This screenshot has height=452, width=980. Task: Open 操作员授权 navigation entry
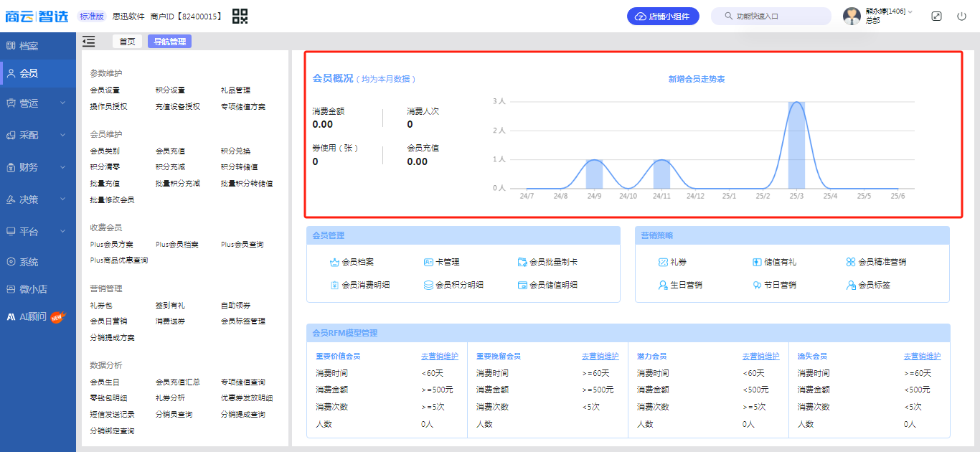coord(108,107)
